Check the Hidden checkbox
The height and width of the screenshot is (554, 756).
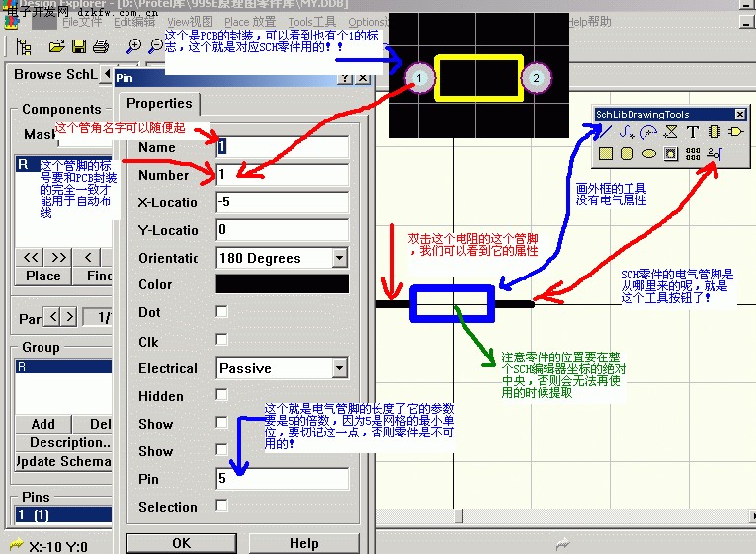[222, 395]
